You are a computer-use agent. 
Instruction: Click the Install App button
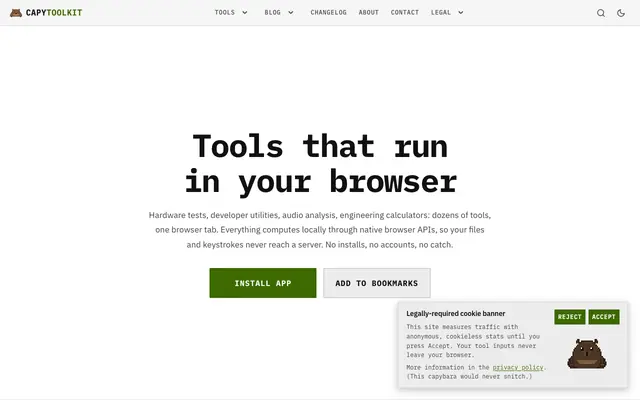pyautogui.click(x=263, y=283)
